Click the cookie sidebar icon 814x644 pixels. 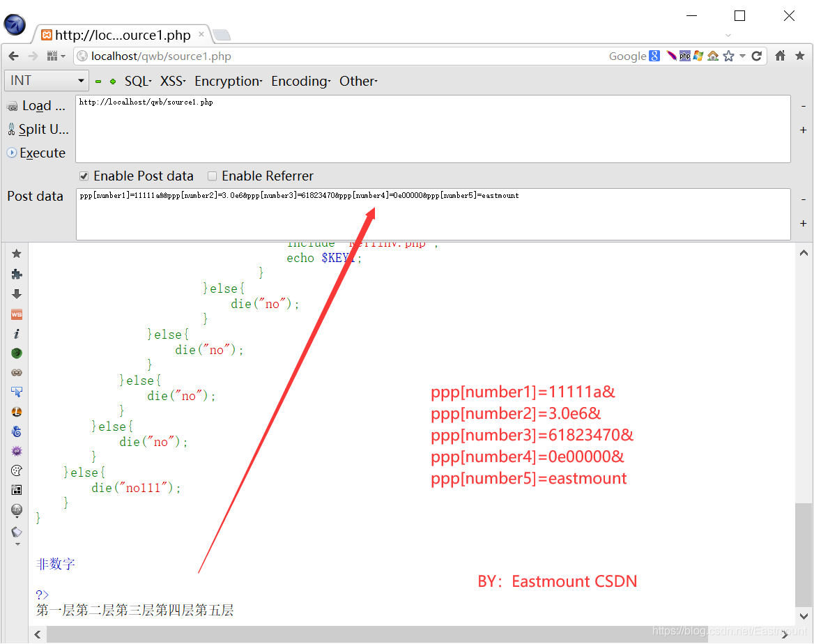[17, 470]
